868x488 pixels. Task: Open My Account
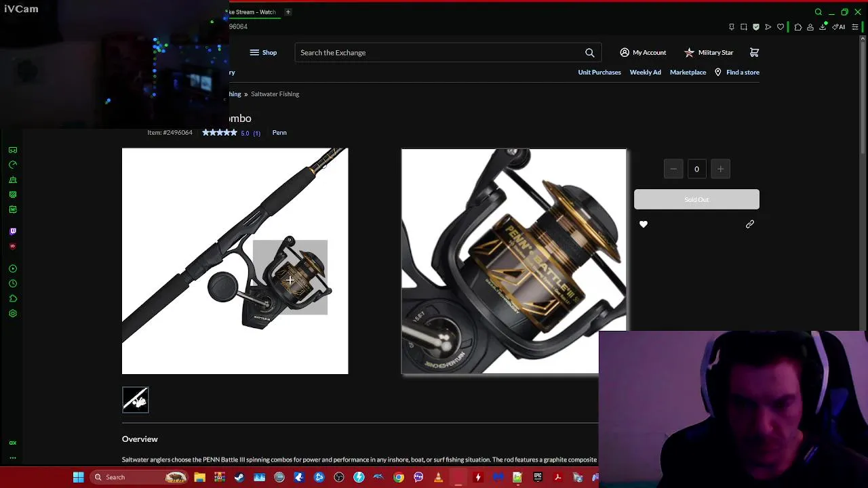[x=643, y=52]
